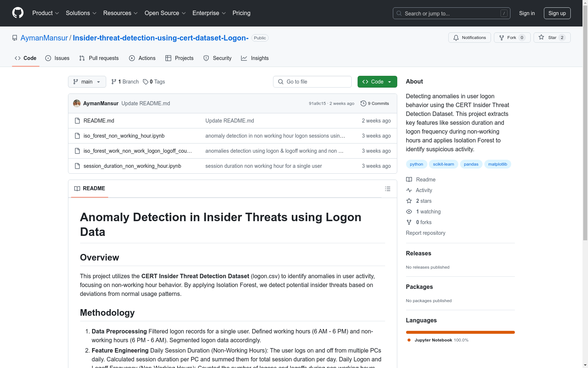Open the Insights tab
Image resolution: width=588 pixels, height=368 pixels.
tap(255, 58)
